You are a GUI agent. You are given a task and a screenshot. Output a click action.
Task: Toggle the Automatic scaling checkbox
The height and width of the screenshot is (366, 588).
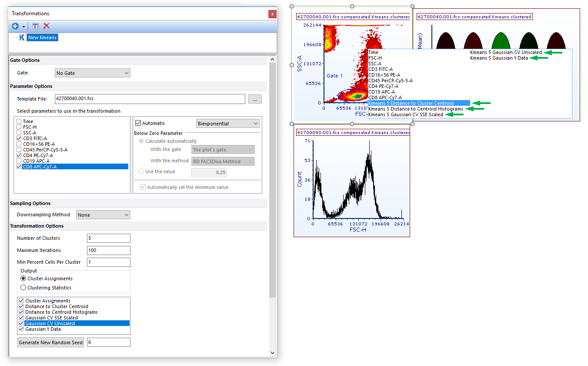pyautogui.click(x=138, y=124)
